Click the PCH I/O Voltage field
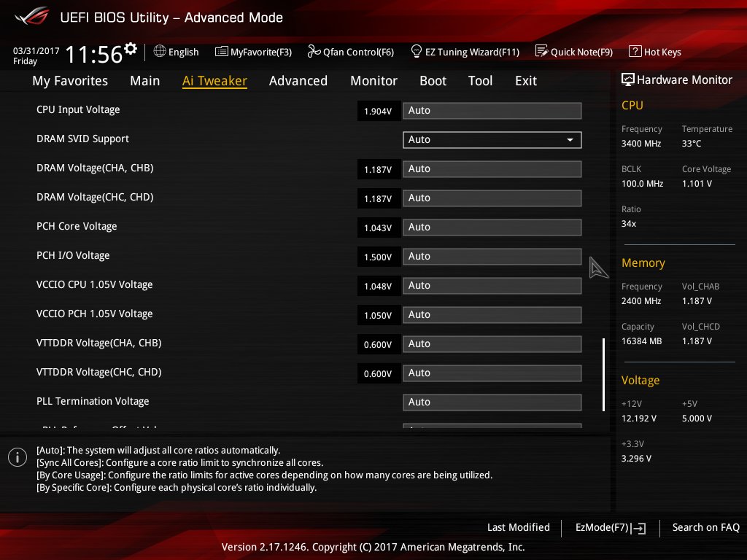The image size is (747, 560). tap(492, 256)
